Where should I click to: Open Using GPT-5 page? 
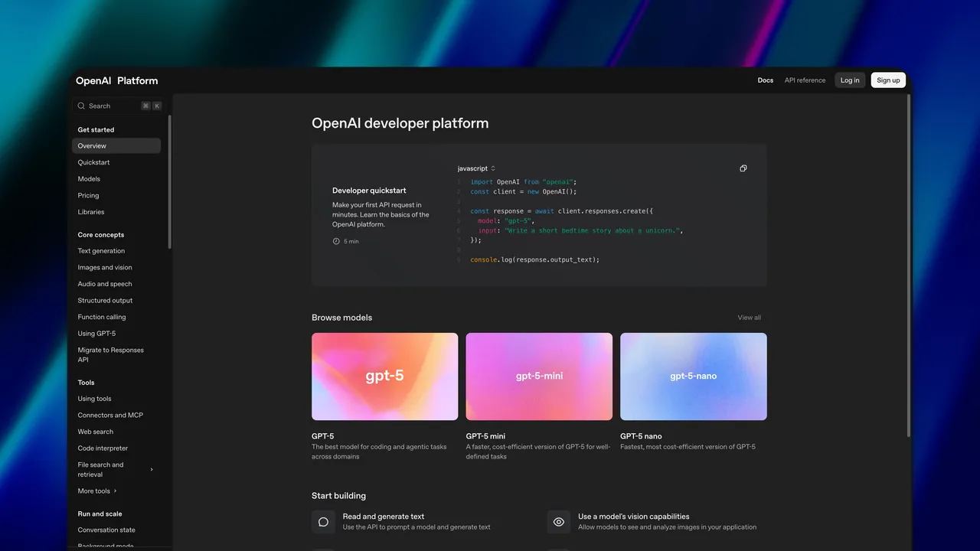point(96,334)
